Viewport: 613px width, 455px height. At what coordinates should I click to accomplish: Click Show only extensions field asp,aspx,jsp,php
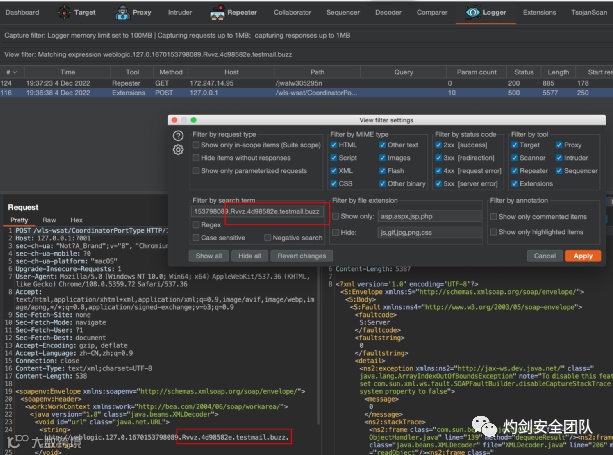(x=429, y=216)
